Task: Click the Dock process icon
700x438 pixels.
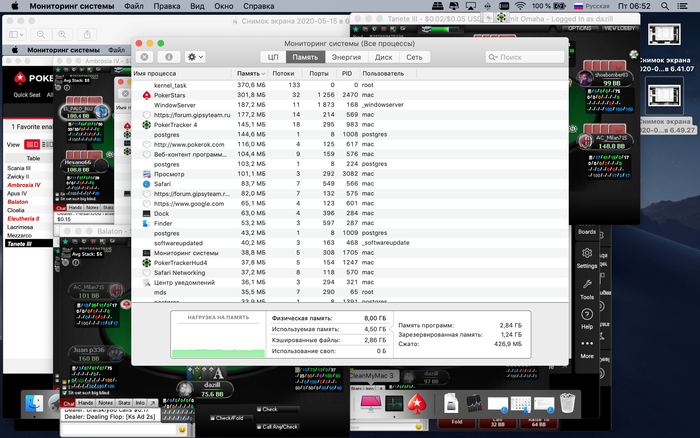Action: (x=146, y=213)
